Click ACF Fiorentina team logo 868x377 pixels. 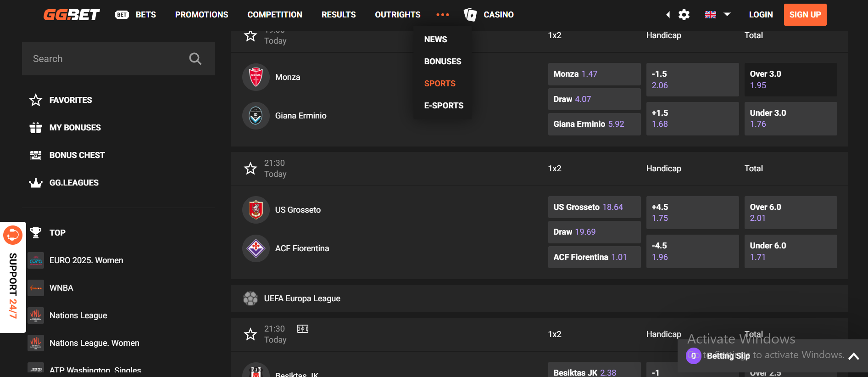pos(256,248)
